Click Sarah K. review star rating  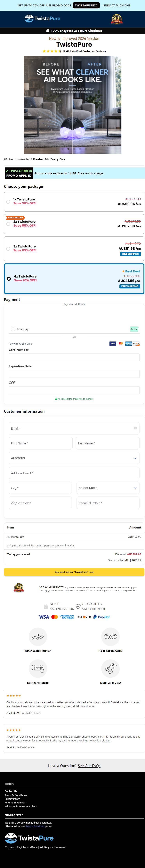point(13,730)
